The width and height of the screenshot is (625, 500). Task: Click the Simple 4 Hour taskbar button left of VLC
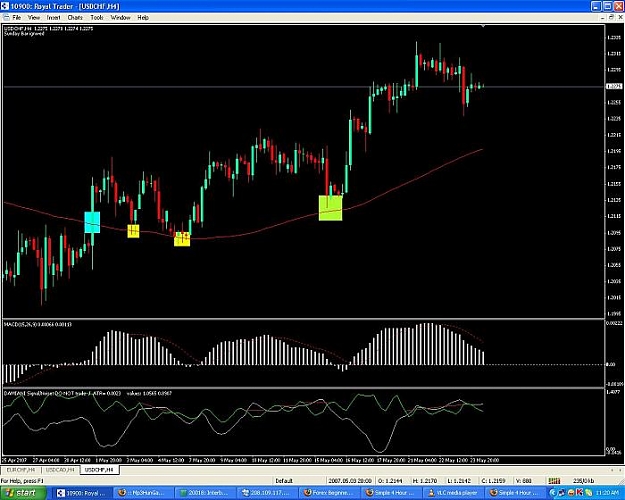391,493
